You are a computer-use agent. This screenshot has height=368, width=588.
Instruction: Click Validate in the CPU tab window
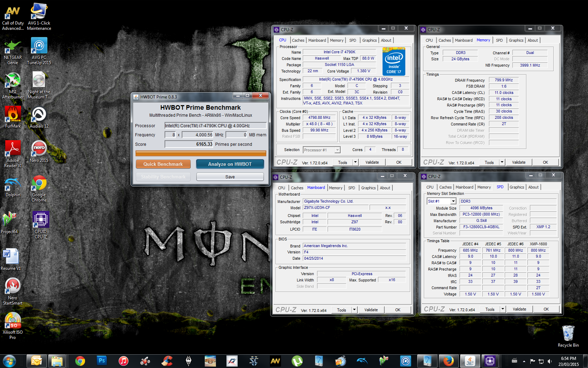[372, 162]
